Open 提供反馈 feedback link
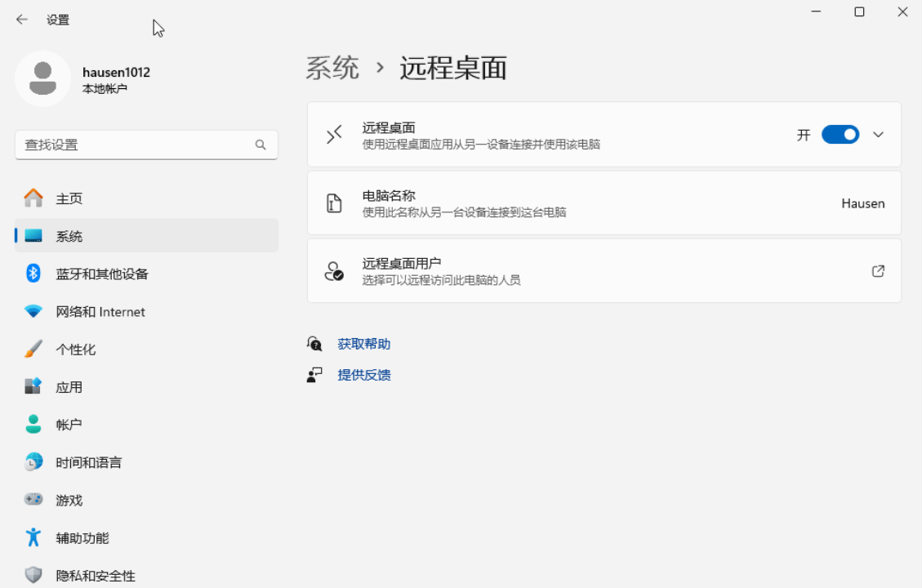The image size is (922, 588). [364, 375]
